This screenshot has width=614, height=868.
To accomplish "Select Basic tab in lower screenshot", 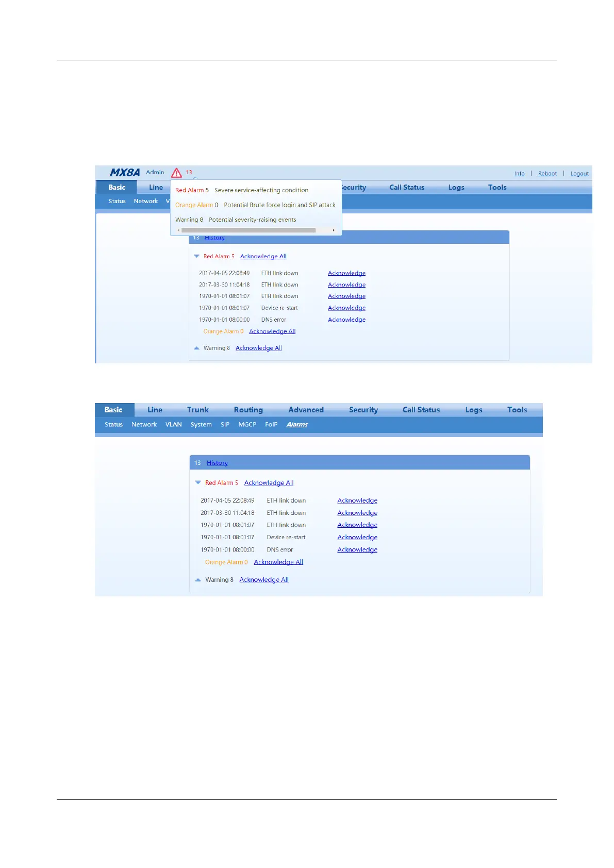I will pyautogui.click(x=114, y=410).
